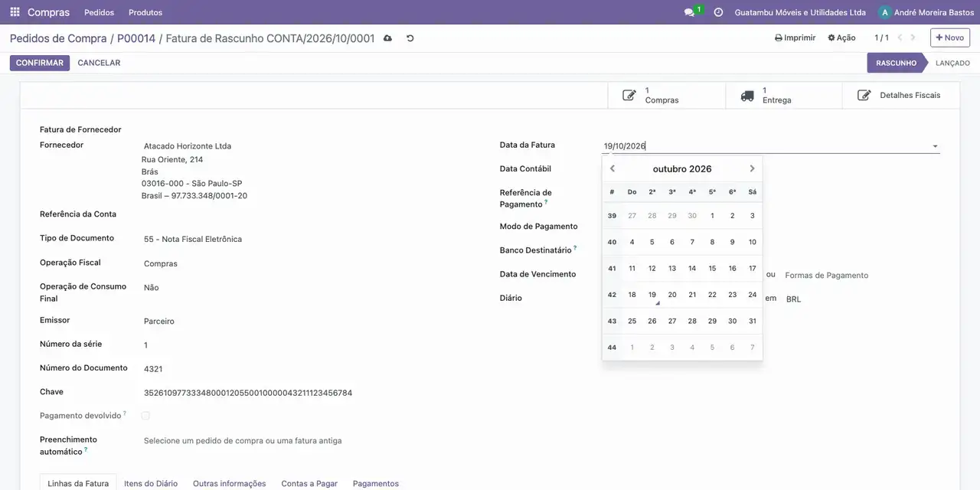This screenshot has height=490, width=980.
Task: Click the Confirmar button
Action: tap(40, 63)
